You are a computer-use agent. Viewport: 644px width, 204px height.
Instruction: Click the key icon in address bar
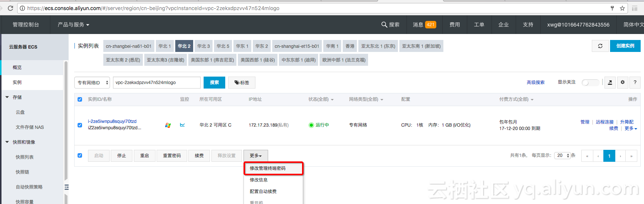point(612,8)
